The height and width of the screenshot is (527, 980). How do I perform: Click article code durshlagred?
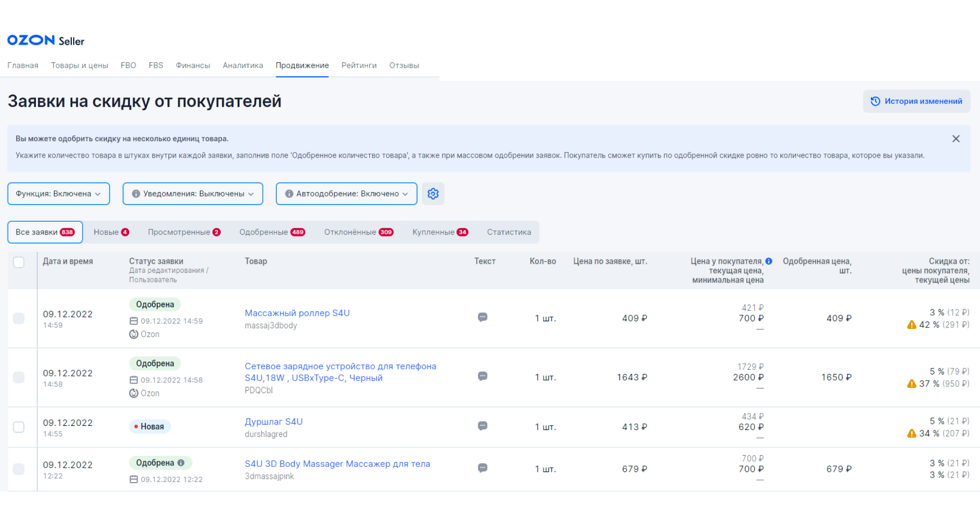(266, 434)
